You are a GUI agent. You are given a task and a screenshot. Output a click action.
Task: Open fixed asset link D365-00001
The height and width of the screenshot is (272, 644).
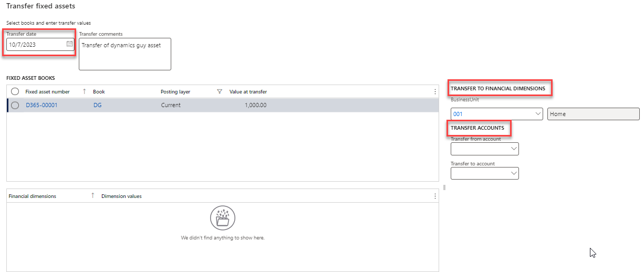coord(41,105)
